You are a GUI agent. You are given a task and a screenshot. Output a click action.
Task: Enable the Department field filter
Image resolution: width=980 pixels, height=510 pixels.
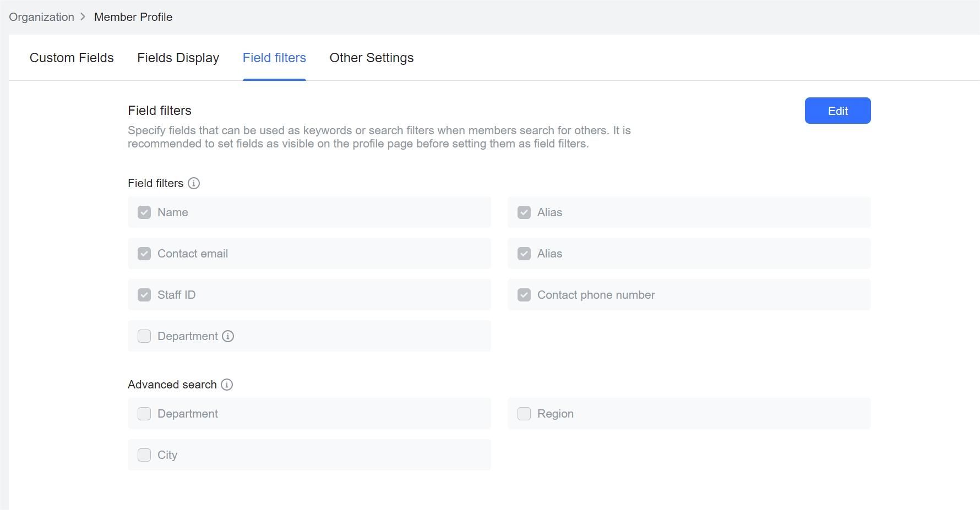tap(144, 336)
